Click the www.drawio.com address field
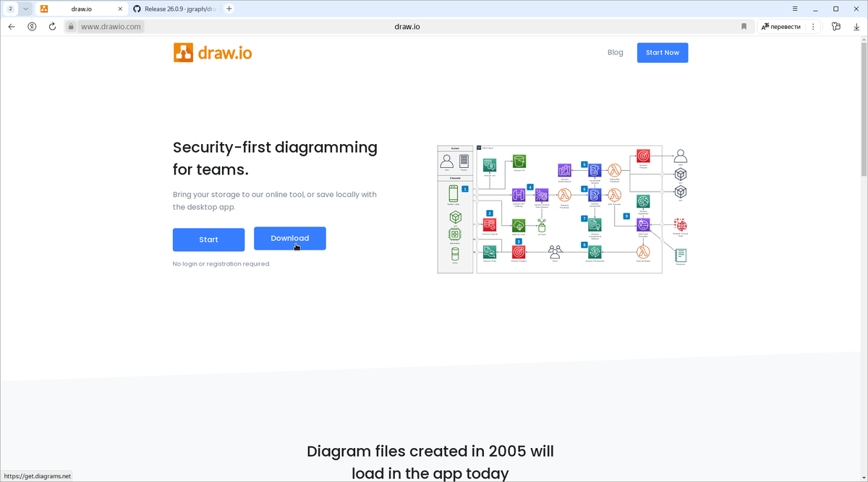The image size is (868, 482). 111,26
